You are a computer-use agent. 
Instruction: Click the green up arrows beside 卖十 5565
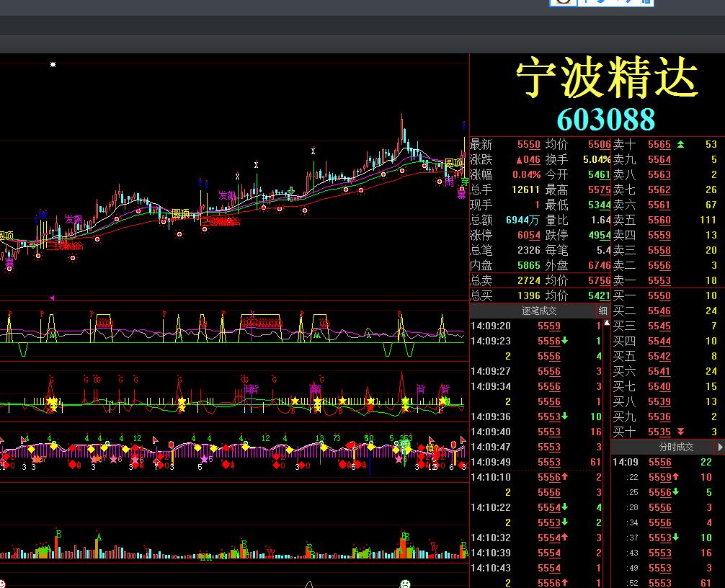click(x=680, y=145)
